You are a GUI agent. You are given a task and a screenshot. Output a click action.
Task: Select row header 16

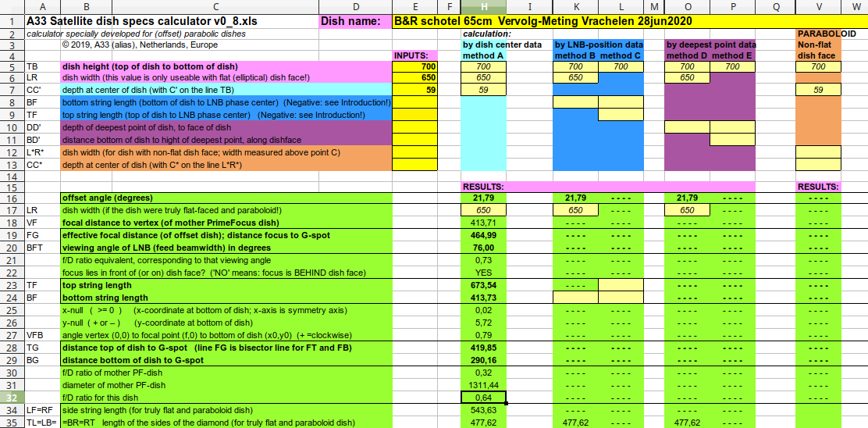point(12,198)
